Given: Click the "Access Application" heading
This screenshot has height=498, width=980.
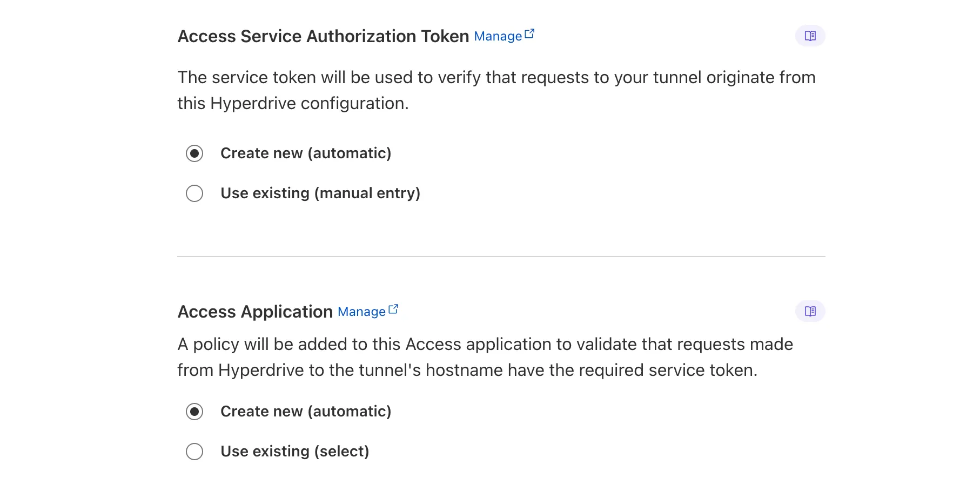Looking at the screenshot, I should [255, 311].
